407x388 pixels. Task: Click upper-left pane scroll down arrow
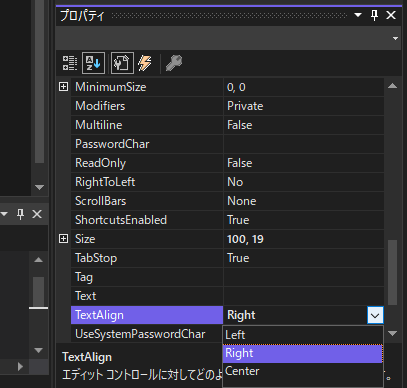[x=39, y=187]
